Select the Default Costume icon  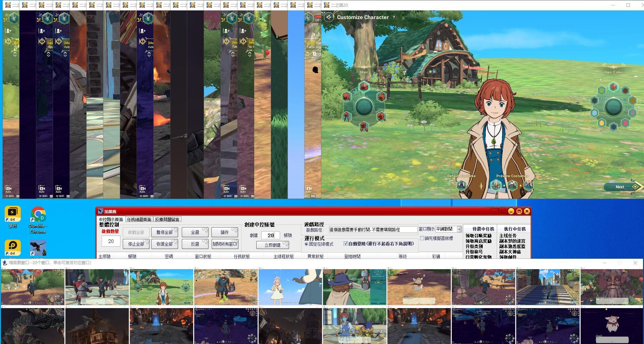tap(462, 185)
